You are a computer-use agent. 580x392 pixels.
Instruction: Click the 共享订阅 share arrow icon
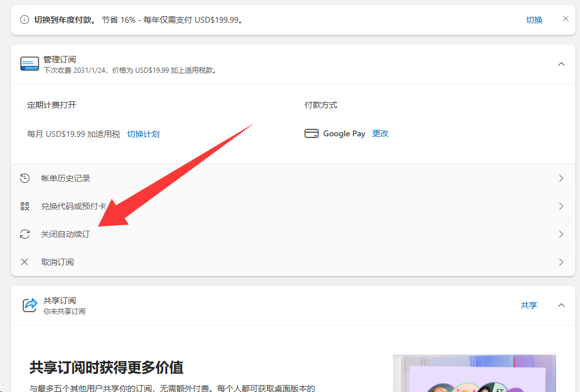click(30, 305)
